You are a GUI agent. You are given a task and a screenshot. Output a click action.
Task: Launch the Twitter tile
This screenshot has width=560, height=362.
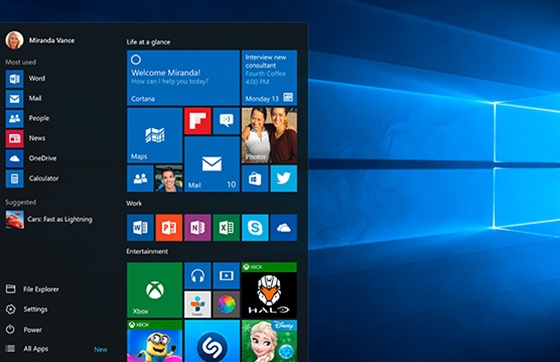tap(284, 179)
